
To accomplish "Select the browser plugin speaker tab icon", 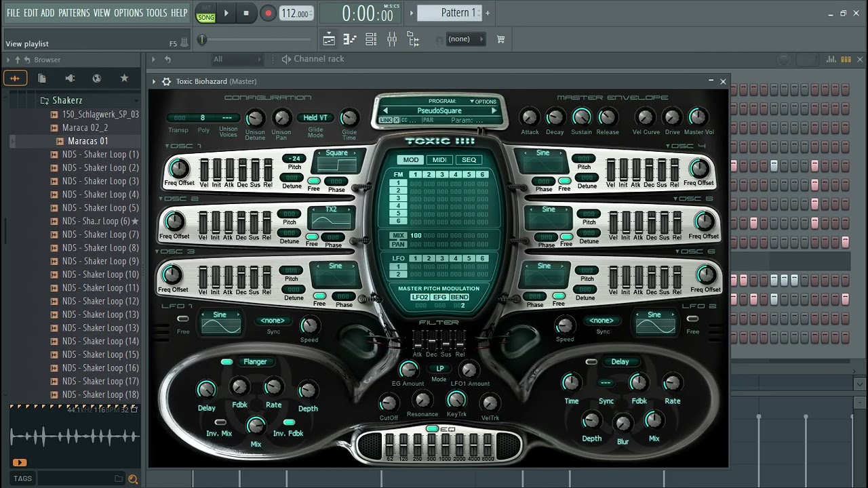I will point(70,78).
